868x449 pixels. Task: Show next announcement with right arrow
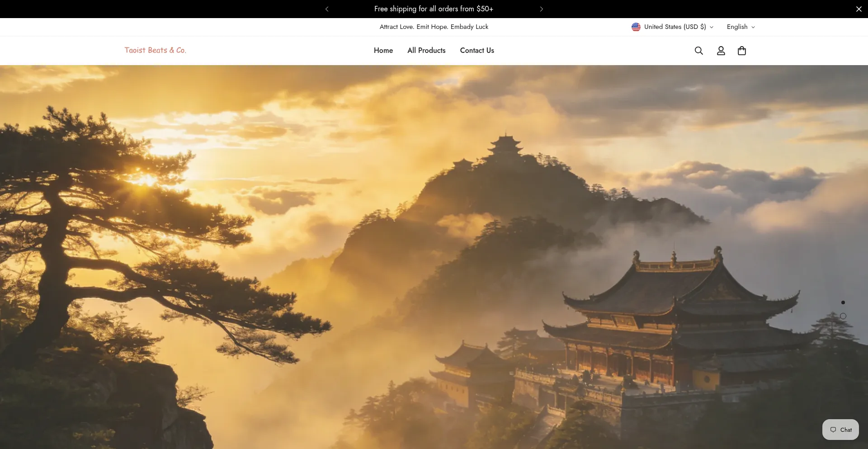[x=541, y=9]
